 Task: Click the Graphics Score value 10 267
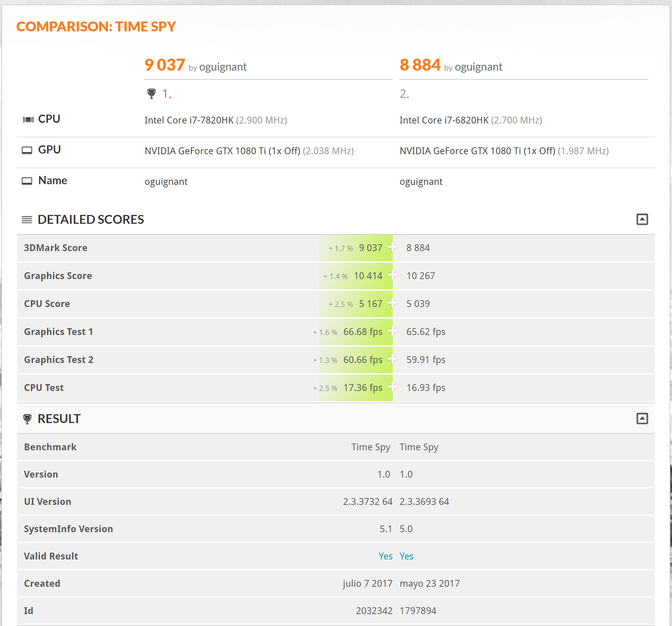pyautogui.click(x=421, y=276)
